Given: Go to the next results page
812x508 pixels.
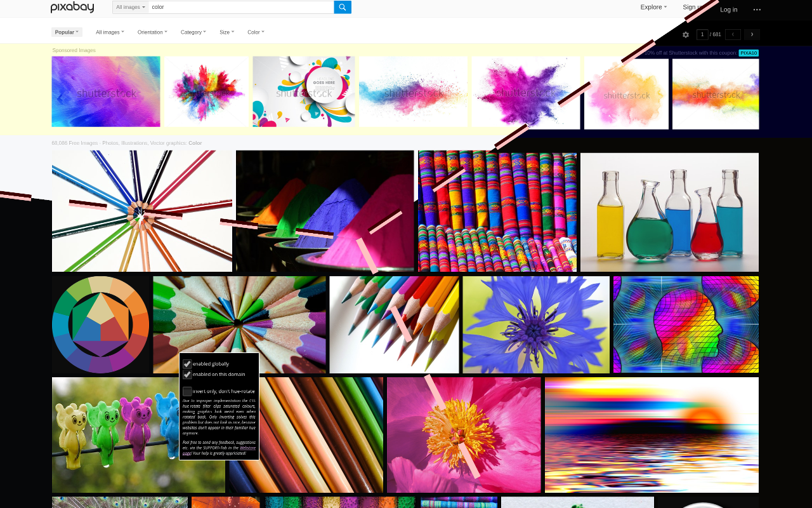Looking at the screenshot, I should [752, 34].
